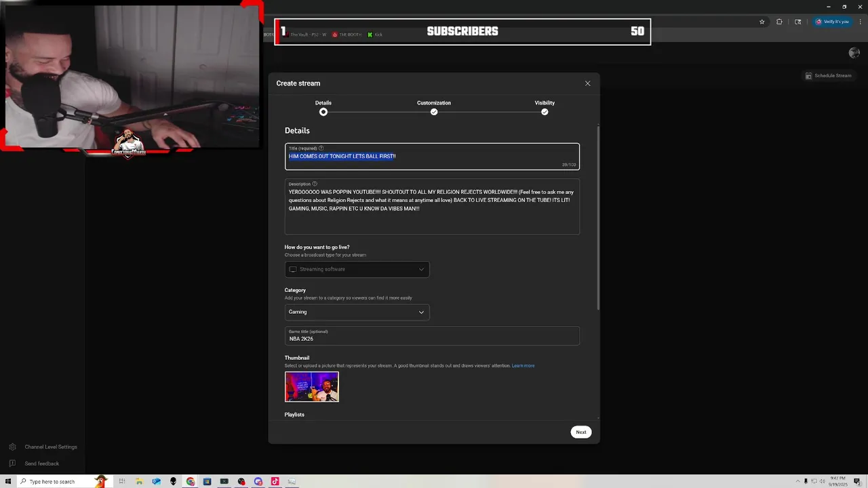
Task: Click the Title help question-mark icon
Action: [321, 148]
